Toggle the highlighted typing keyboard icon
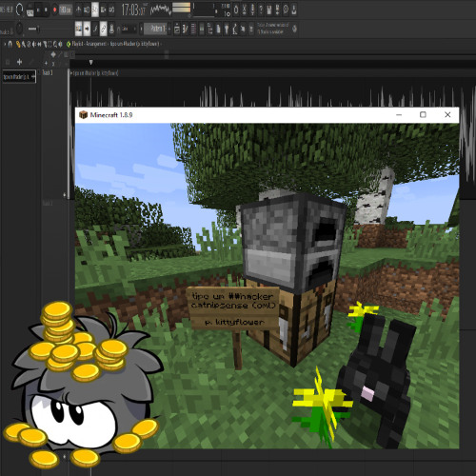This screenshot has width=476, height=476. point(78,29)
